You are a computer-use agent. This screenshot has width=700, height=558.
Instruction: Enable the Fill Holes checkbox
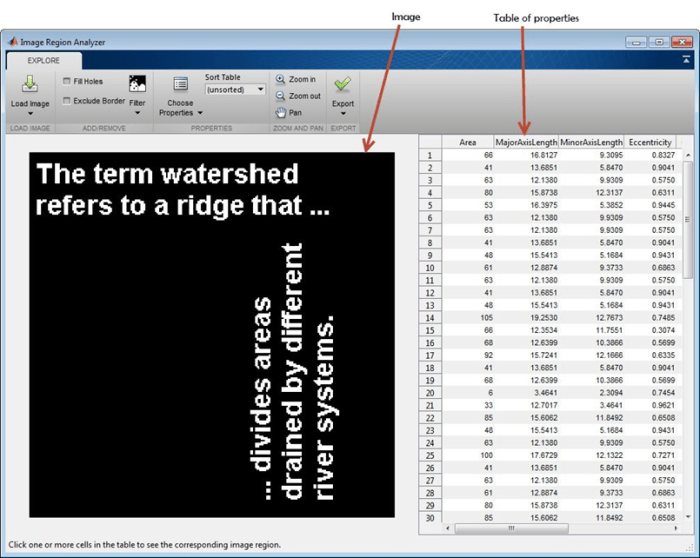67,81
